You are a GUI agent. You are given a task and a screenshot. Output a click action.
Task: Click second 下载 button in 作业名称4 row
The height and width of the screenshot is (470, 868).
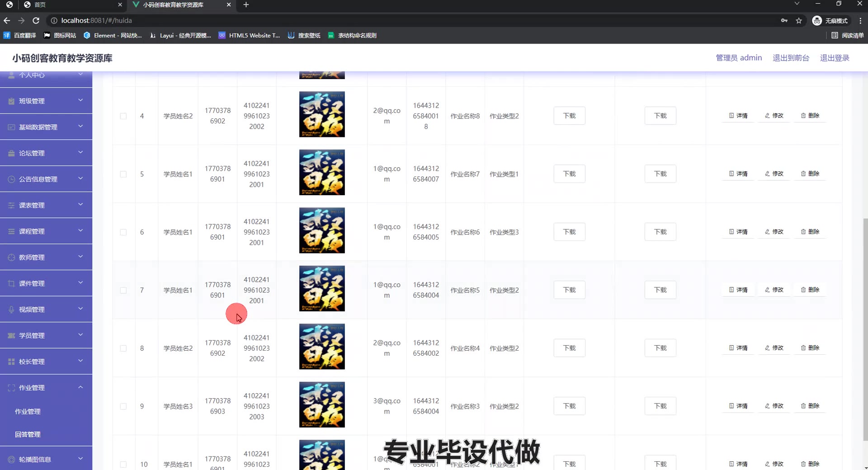click(x=660, y=348)
